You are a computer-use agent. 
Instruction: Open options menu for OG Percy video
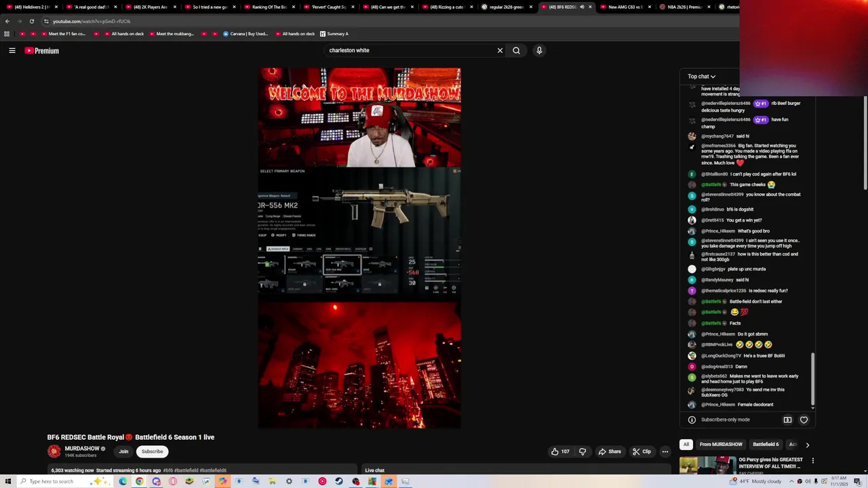click(812, 461)
